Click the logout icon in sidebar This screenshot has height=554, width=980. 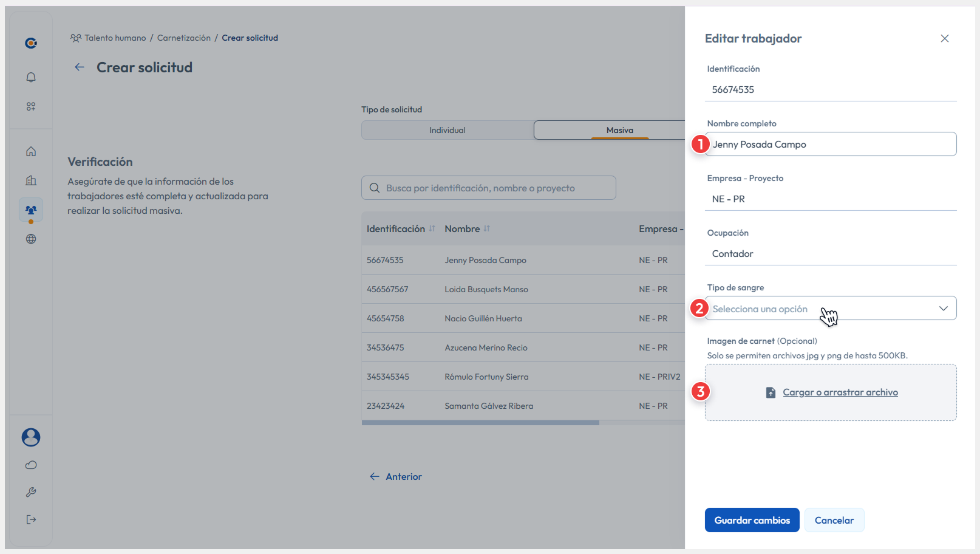[31, 519]
